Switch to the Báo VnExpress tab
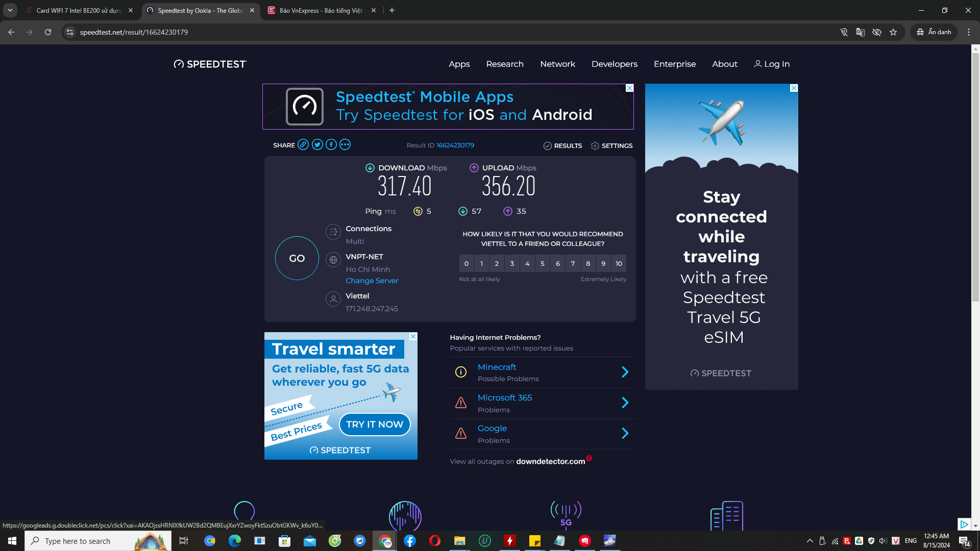Viewport: 980px width, 551px height. (x=321, y=10)
